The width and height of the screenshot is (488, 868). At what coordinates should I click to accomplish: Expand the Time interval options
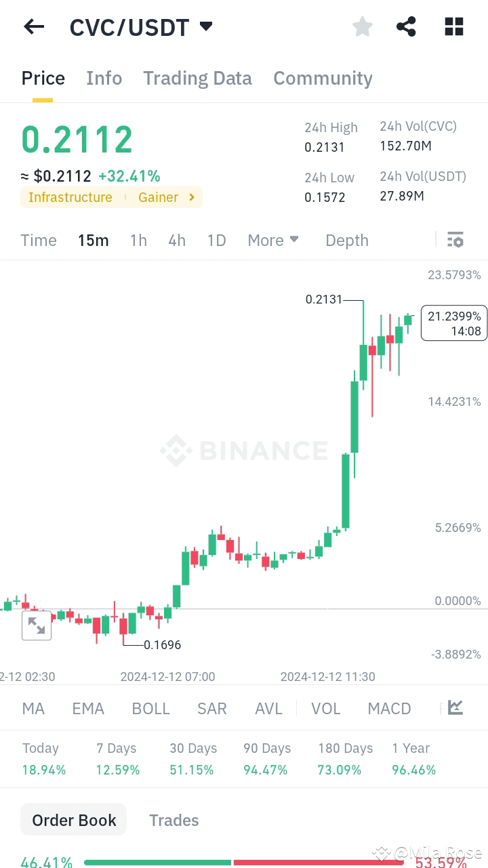pos(38,240)
